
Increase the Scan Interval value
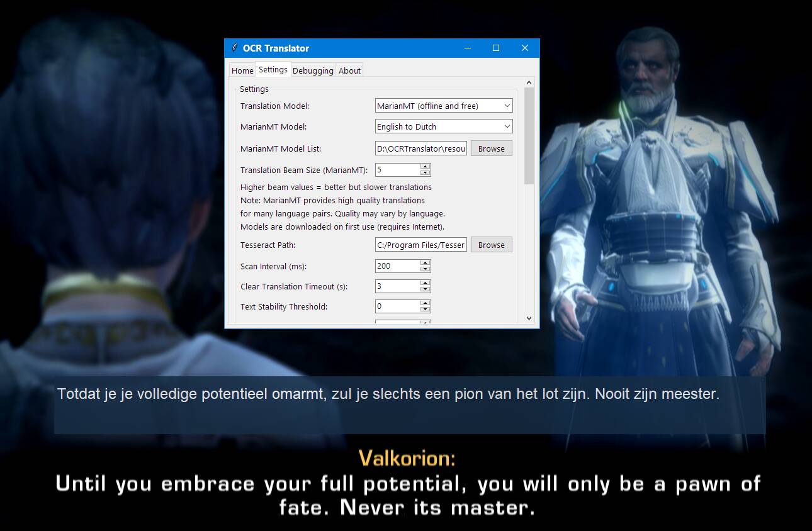coord(425,263)
